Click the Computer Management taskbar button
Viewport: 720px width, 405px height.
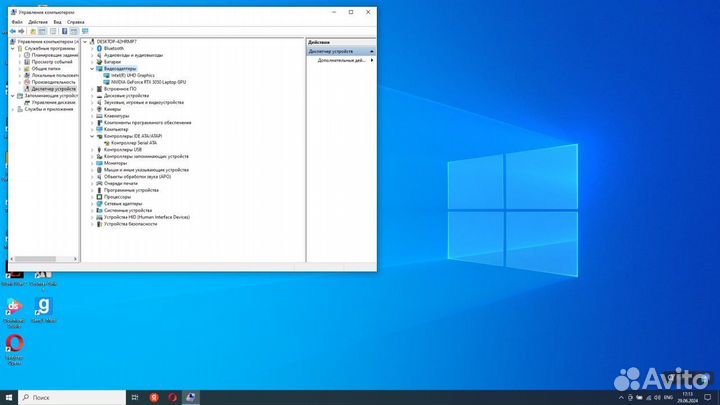(x=191, y=398)
